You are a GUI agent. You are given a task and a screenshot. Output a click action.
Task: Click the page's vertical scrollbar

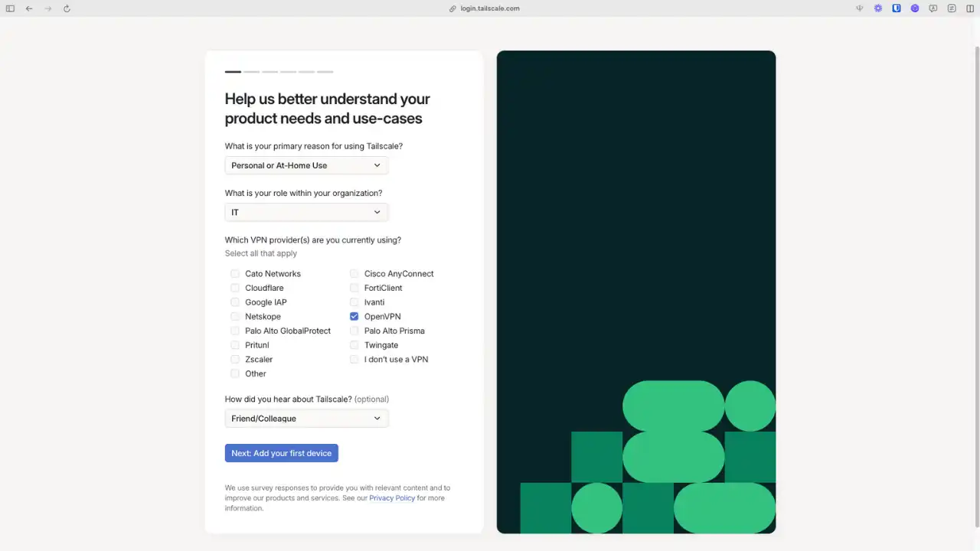975,230
